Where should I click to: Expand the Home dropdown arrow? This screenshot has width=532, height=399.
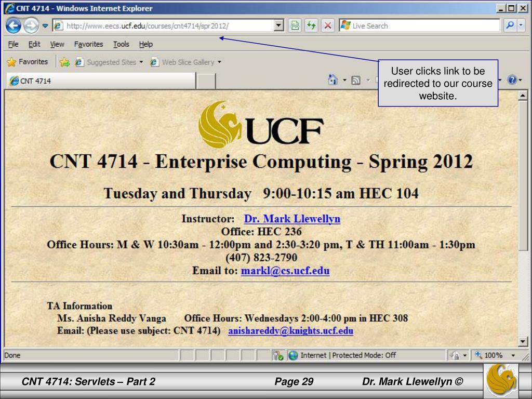(344, 81)
